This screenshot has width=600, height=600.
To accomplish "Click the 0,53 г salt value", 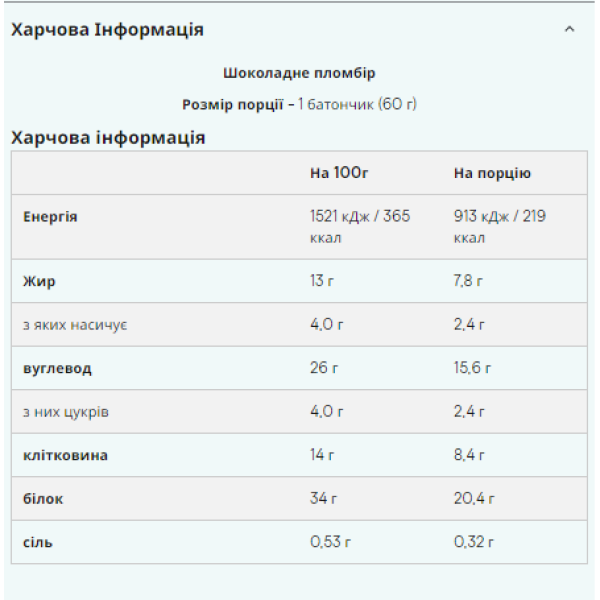I will point(329,542).
